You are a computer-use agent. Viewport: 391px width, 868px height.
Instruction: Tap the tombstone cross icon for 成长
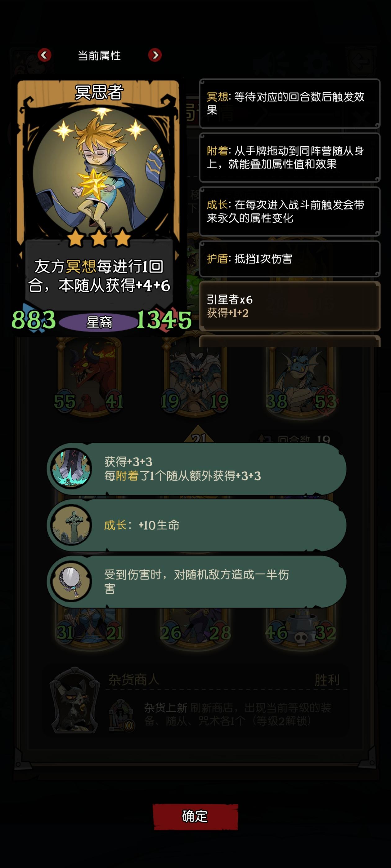pos(71,525)
